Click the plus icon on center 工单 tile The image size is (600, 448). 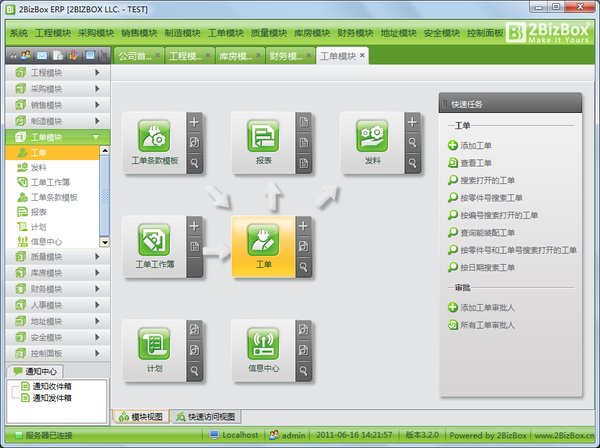[x=303, y=226]
